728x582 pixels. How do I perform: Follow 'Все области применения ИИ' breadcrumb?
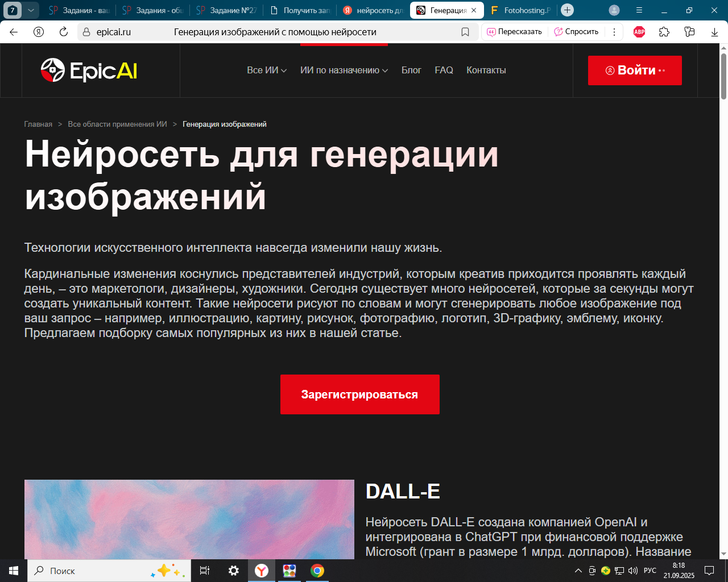coord(118,124)
